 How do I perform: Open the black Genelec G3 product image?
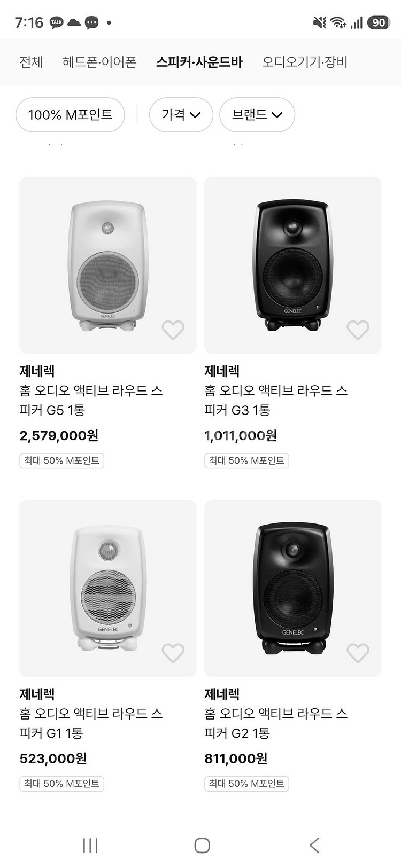[x=292, y=265]
